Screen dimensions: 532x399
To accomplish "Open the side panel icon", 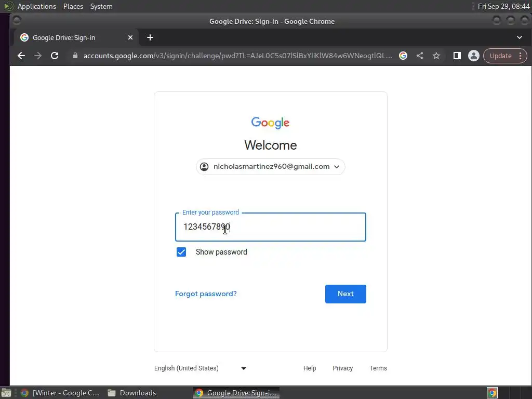I will [x=457, y=56].
